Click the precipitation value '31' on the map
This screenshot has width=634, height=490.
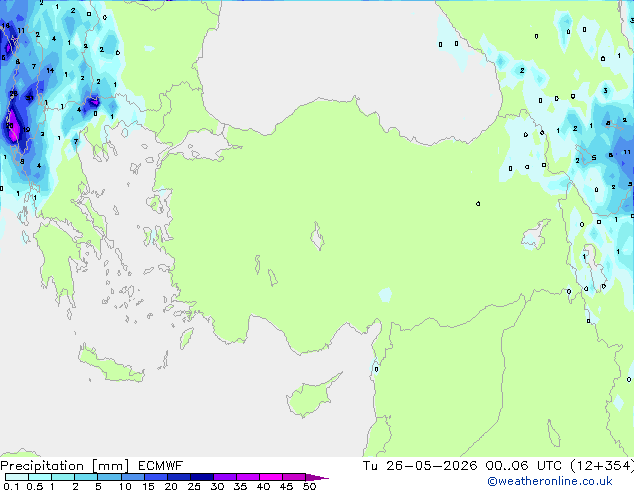click(30, 98)
